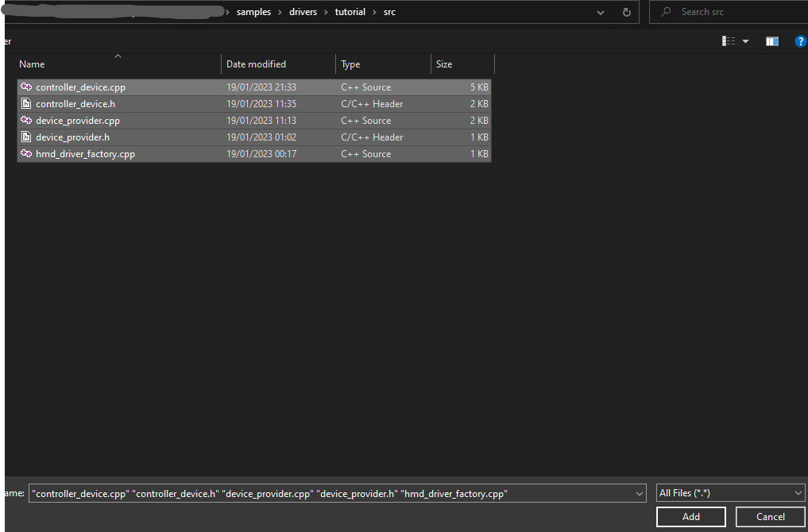Click the C++ icon beside device_provider.cpp
808x532 pixels.
(26, 121)
